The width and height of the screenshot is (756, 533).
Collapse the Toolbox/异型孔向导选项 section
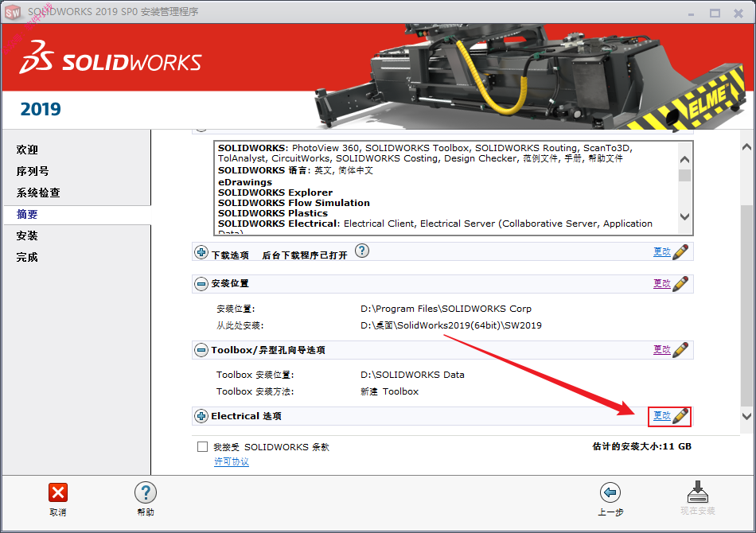pyautogui.click(x=201, y=350)
